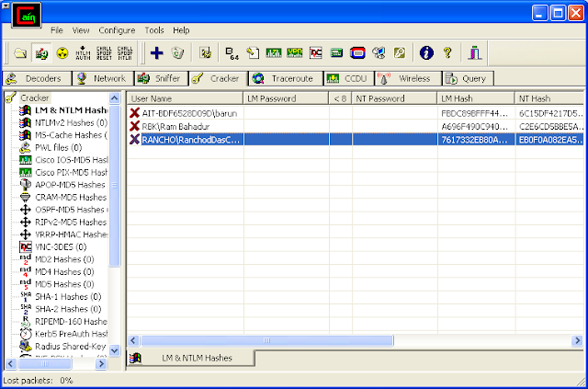Screen dimensions: 588x389
Task: Open the hash calculator toolbar icon
Action: click(337, 53)
